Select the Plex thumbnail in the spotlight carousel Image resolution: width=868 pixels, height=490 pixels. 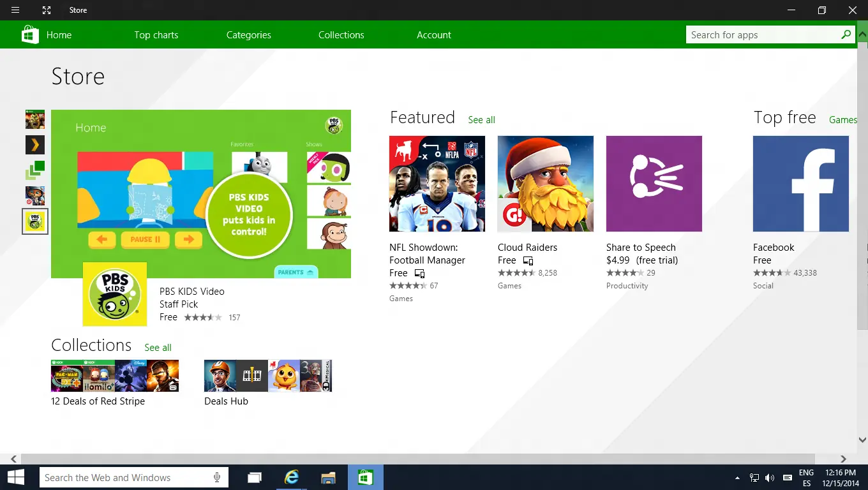(34, 145)
